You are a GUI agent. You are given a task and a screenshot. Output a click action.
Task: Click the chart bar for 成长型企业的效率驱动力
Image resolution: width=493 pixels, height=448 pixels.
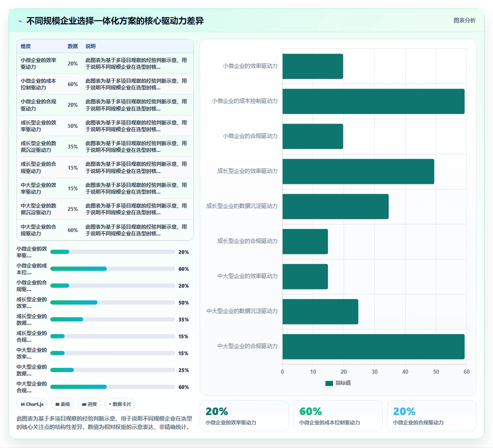pos(358,171)
